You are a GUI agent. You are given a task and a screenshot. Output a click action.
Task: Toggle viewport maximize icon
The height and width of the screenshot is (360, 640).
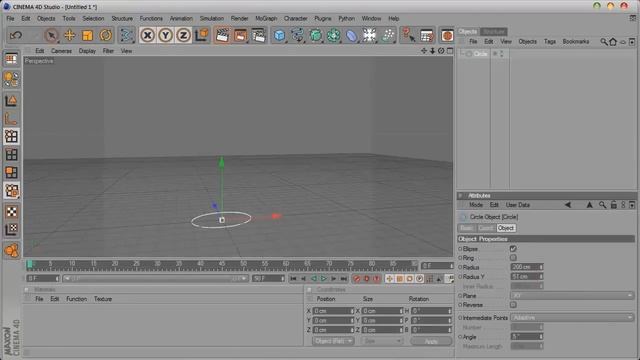(x=450, y=51)
